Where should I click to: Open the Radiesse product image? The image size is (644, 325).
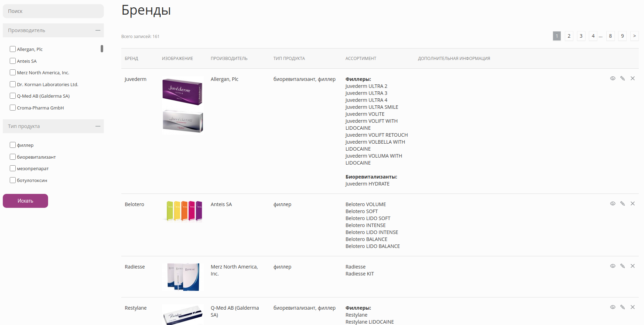point(183,277)
